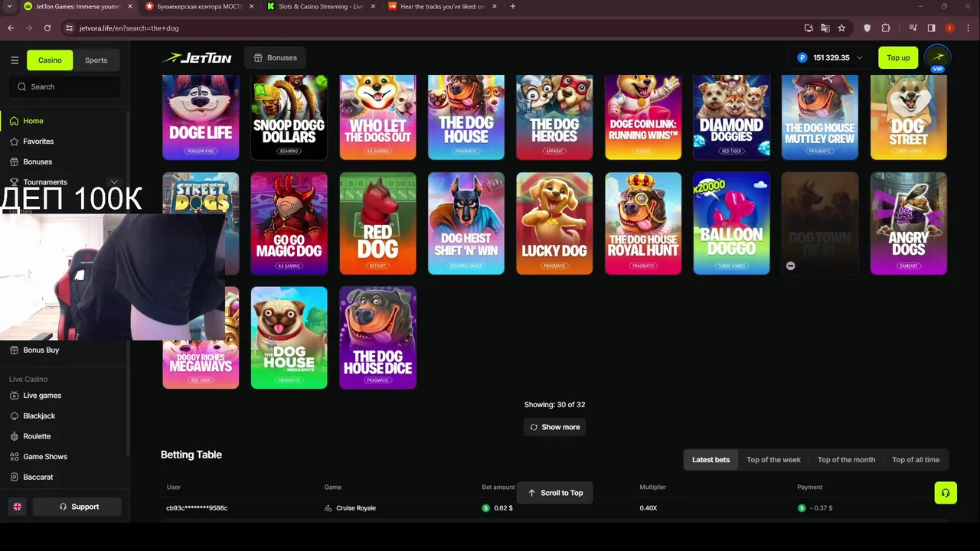
Task: Click the JetTon logo
Action: (x=196, y=58)
